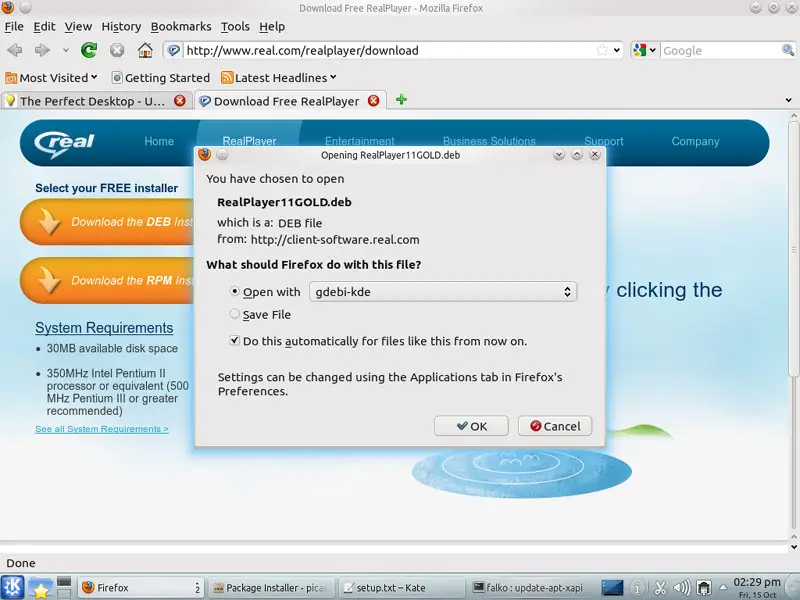
Task: Click the folder with star taskbar icon
Action: pyautogui.click(x=40, y=588)
